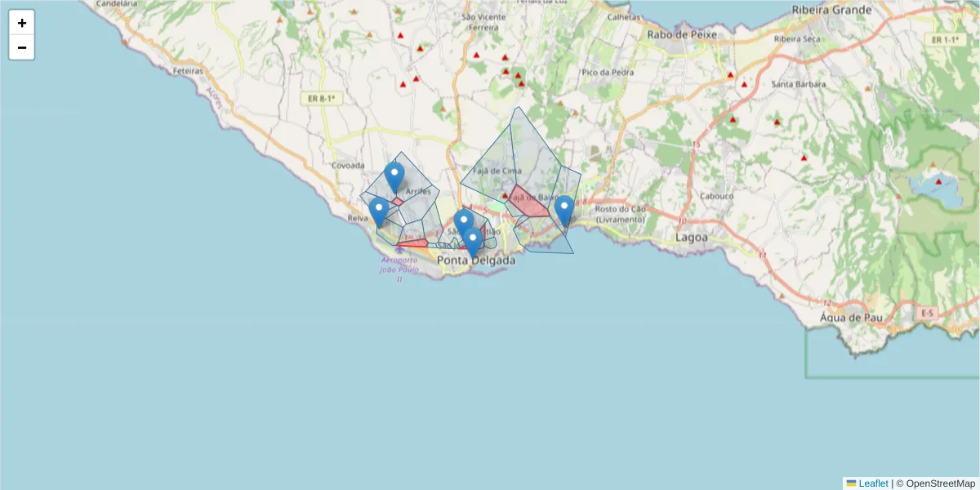Click the Rabo de Peixe label
980x490 pixels.
coord(682,36)
